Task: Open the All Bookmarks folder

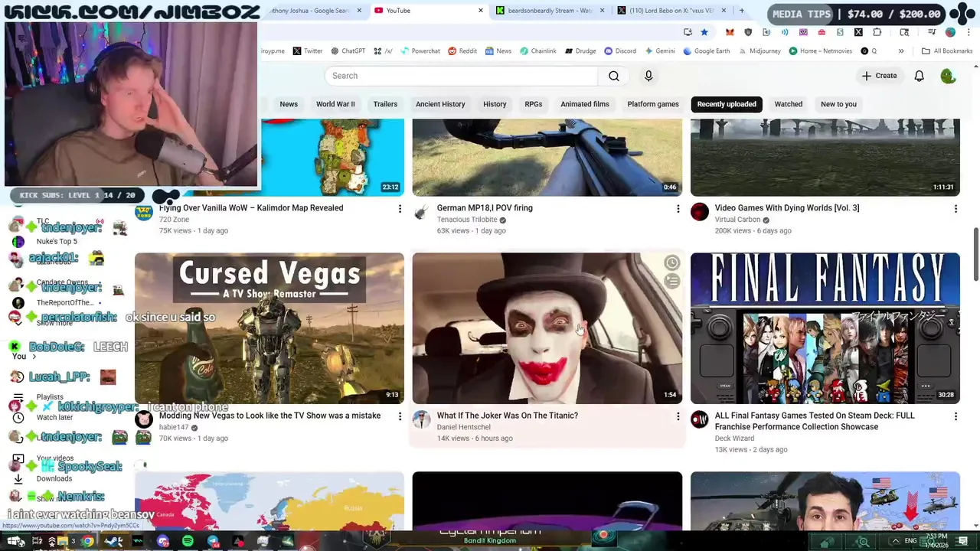Action: pos(947,51)
